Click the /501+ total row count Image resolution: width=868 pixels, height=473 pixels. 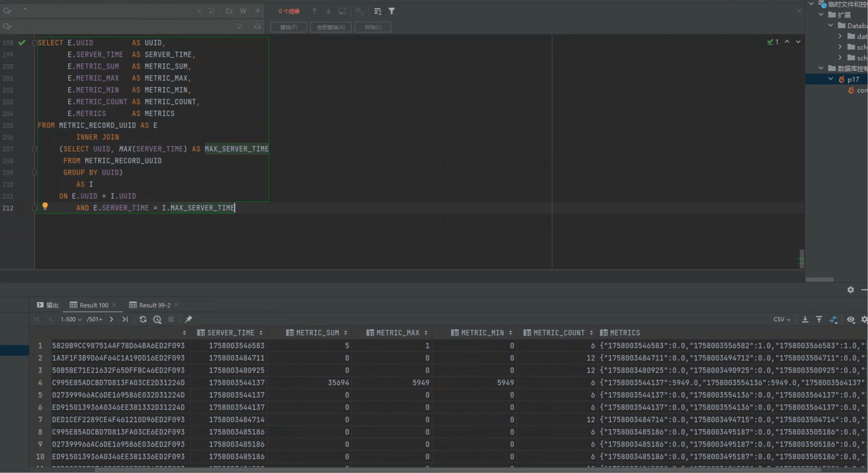(94, 320)
